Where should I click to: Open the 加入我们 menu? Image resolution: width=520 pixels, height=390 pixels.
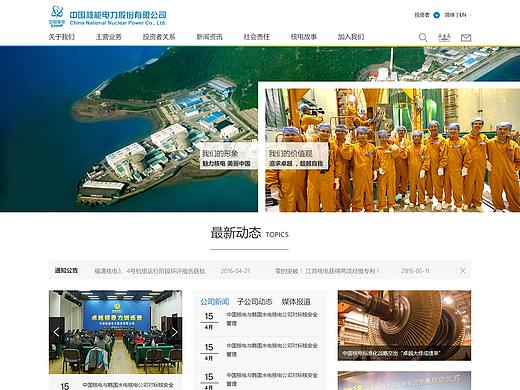[351, 37]
